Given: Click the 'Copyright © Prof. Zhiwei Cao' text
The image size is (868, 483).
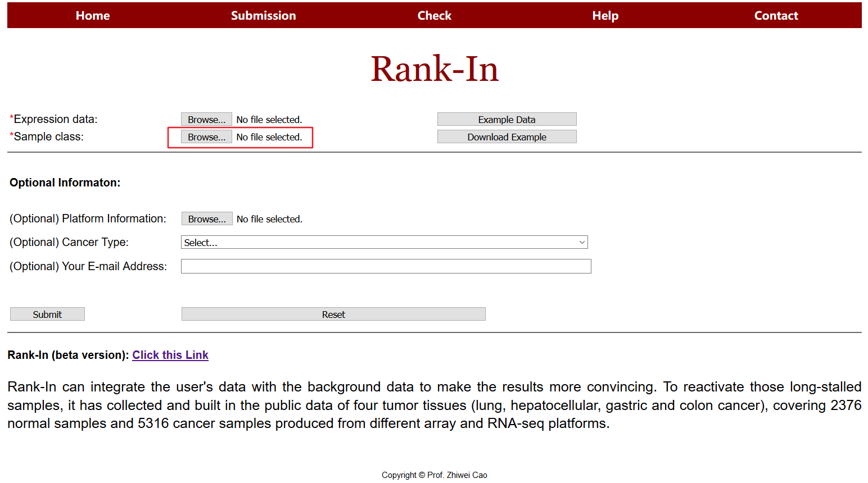Looking at the screenshot, I should click(435, 475).
